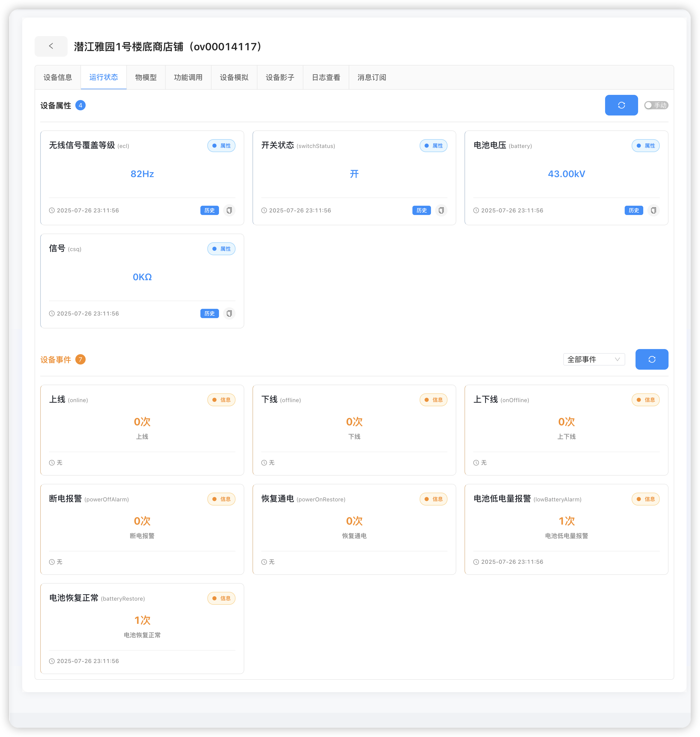Viewport: 700px width, 737px height.
Task: Open 历史 for the 开关状态 property
Action: (422, 210)
